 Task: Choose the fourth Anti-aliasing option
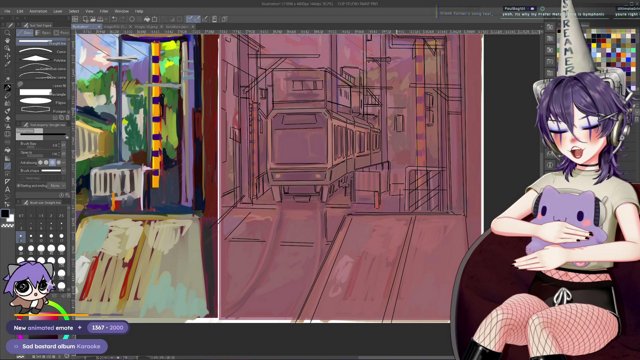[x=58, y=162]
